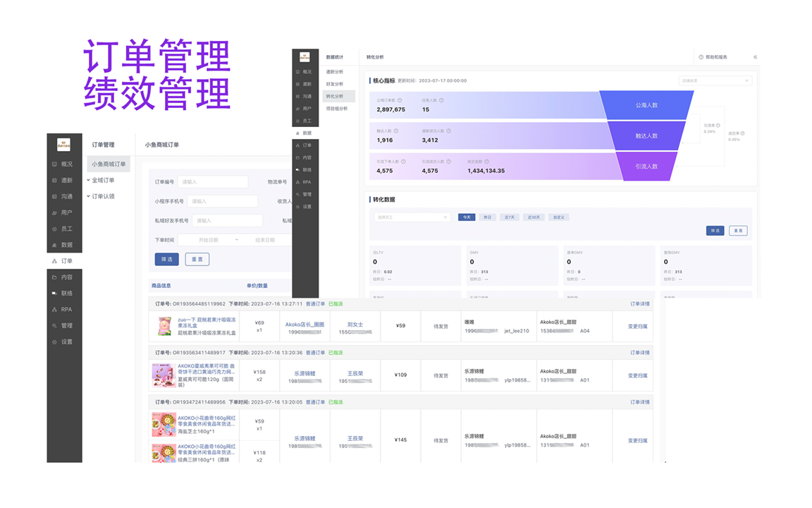Open the 选择员工 dropdown
812x508 pixels.
coord(412,217)
